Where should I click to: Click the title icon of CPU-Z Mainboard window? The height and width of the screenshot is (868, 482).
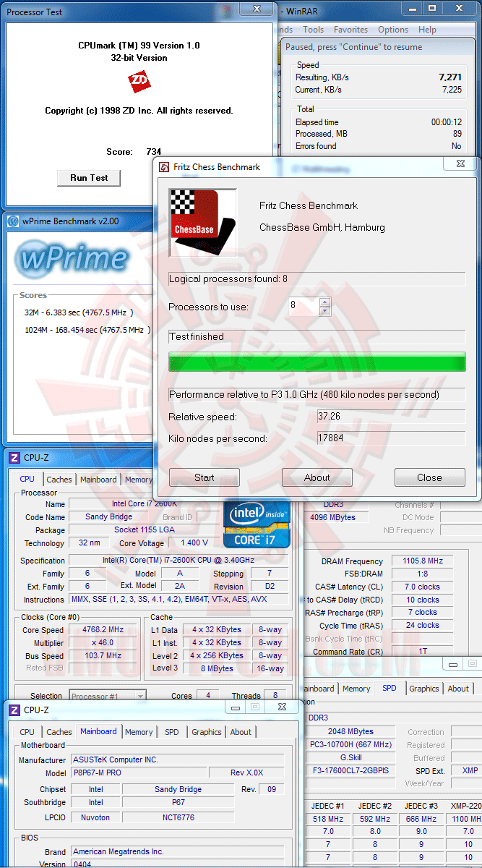(13, 710)
